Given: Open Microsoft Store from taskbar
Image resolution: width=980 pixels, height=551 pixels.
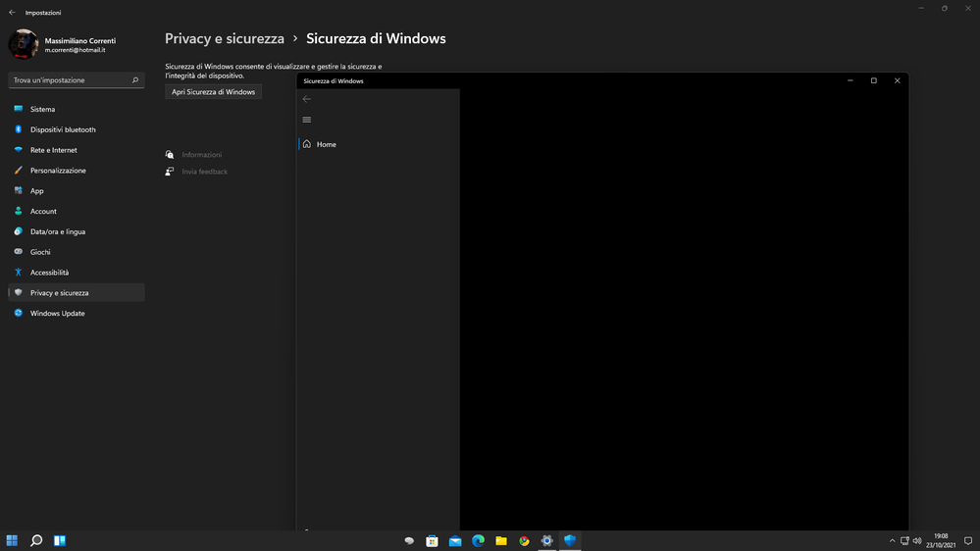Looking at the screenshot, I should point(432,540).
